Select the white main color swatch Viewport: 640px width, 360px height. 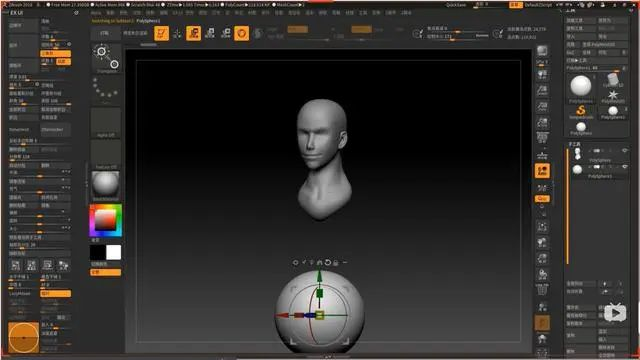click(x=113, y=253)
